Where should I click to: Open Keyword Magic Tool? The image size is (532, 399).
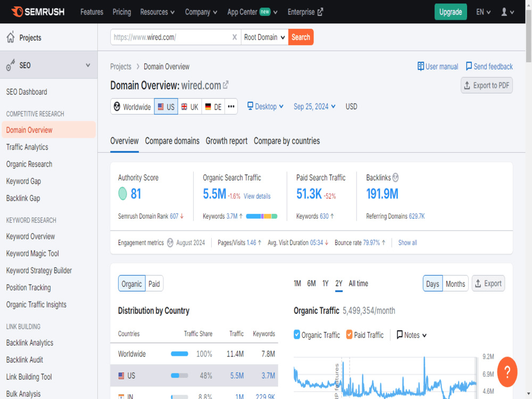[32, 253]
